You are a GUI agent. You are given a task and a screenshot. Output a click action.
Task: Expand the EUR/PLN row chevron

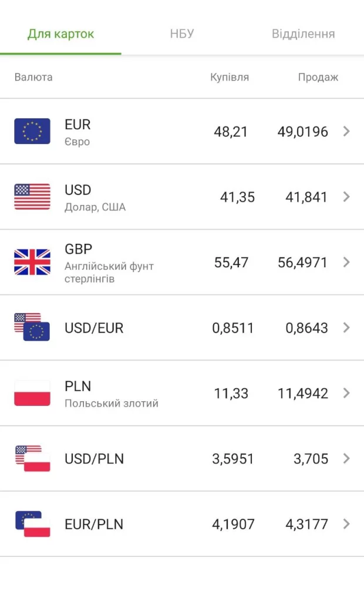tap(346, 524)
